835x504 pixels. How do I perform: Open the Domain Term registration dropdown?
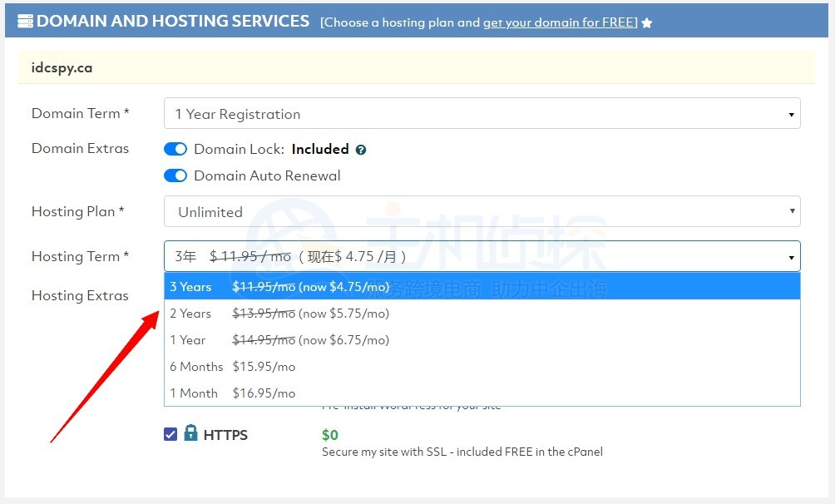(482, 114)
